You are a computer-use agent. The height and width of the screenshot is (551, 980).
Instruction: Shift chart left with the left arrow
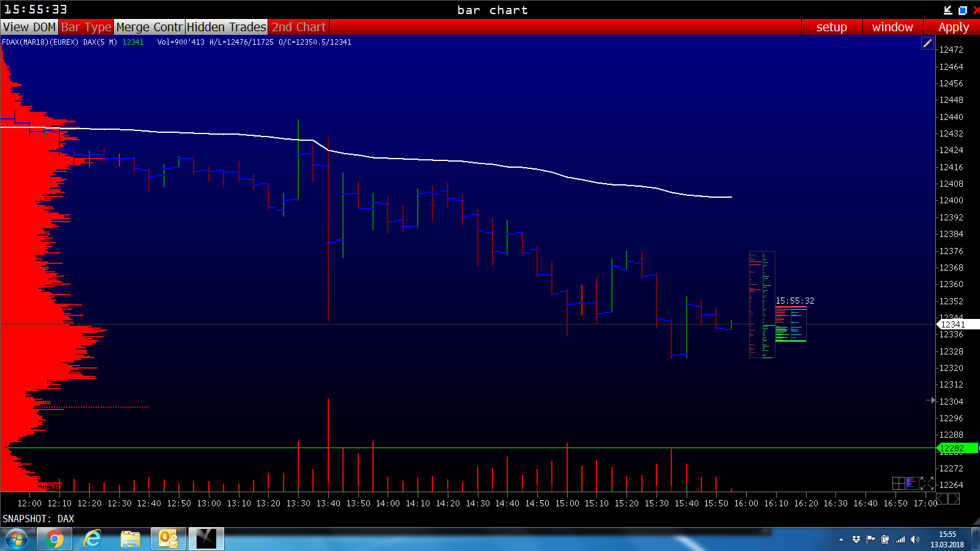pos(942,499)
